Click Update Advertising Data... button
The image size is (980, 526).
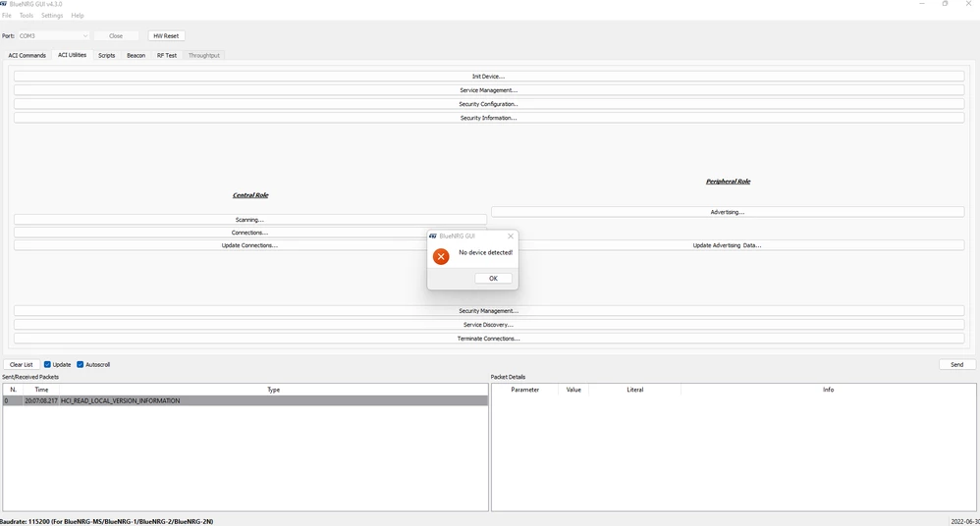coord(728,245)
